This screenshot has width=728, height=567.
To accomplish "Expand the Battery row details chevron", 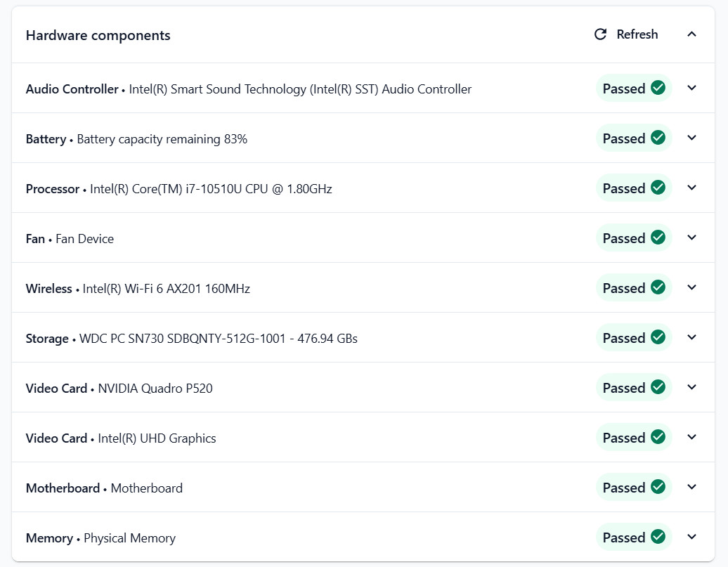I will point(691,138).
